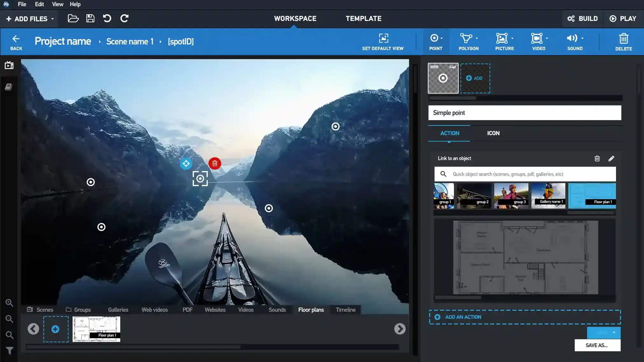
Task: Select the Point tool
Action: click(436, 42)
